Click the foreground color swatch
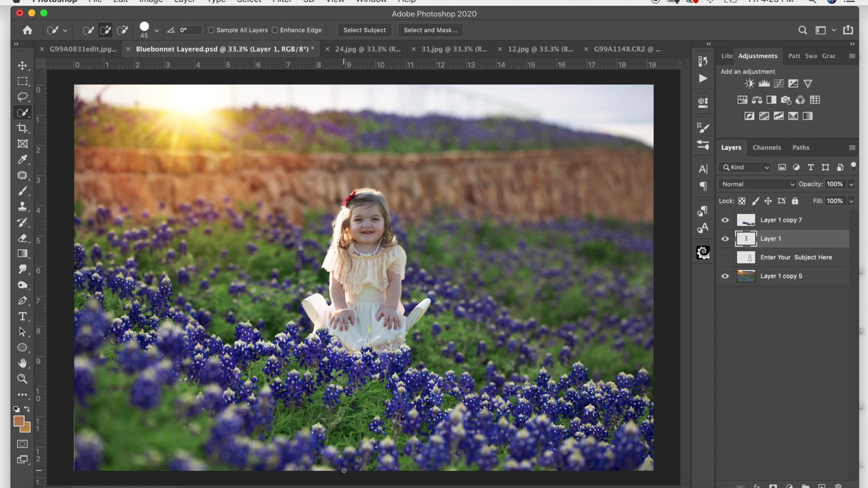The image size is (868, 488). coord(19,421)
